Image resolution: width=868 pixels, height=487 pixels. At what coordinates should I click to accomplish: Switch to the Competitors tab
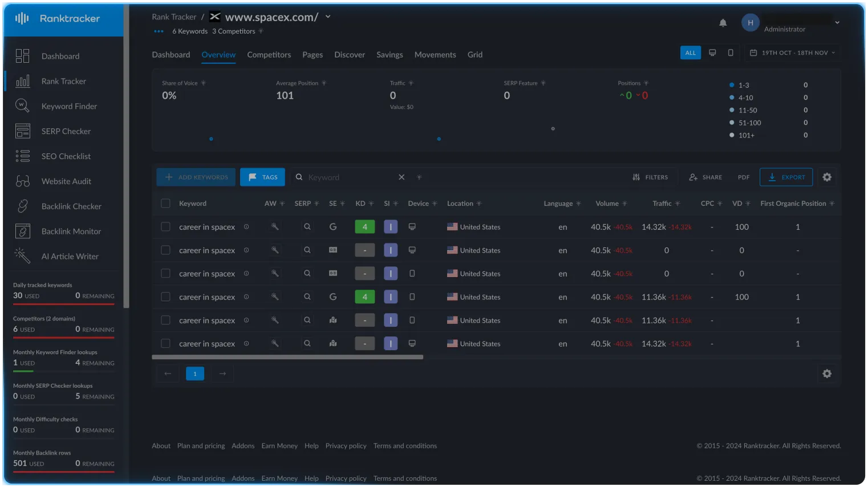269,55
